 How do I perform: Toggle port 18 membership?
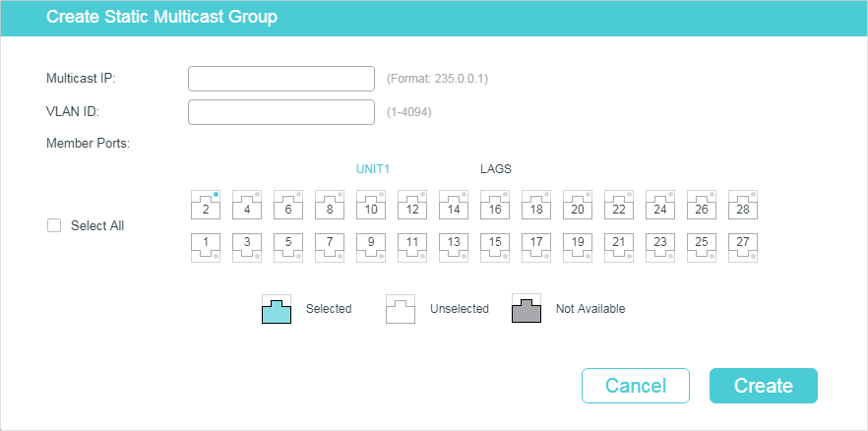[x=535, y=205]
